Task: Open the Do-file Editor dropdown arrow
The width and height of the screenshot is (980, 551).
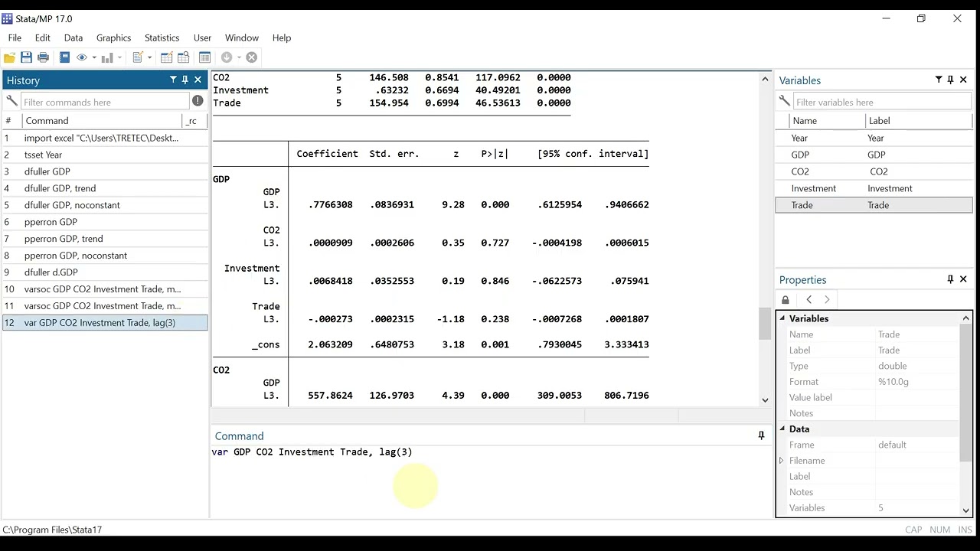Action: click(149, 57)
